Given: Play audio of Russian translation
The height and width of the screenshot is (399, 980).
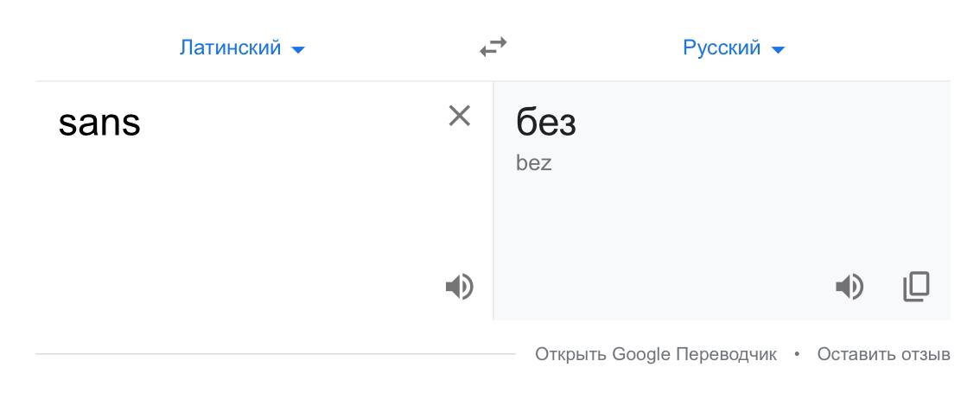Looking at the screenshot, I should pyautogui.click(x=850, y=288).
